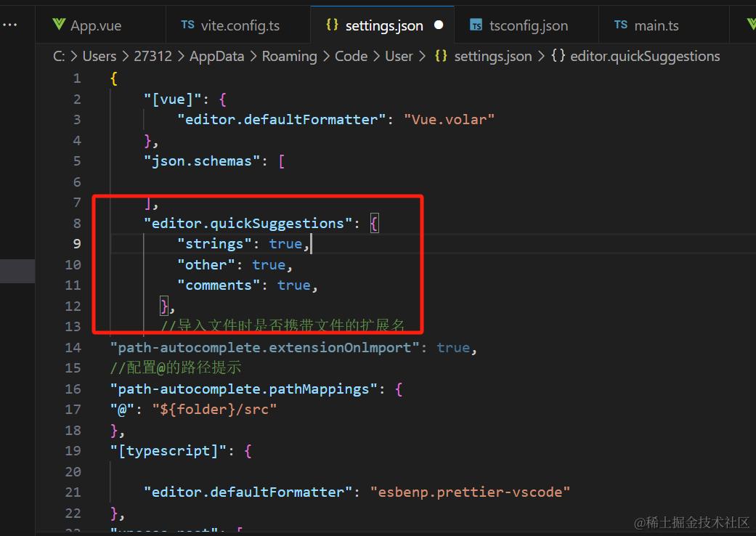This screenshot has height=536, width=756.
Task: Click "path-autocomplete.pathMappings" key
Action: point(243,389)
